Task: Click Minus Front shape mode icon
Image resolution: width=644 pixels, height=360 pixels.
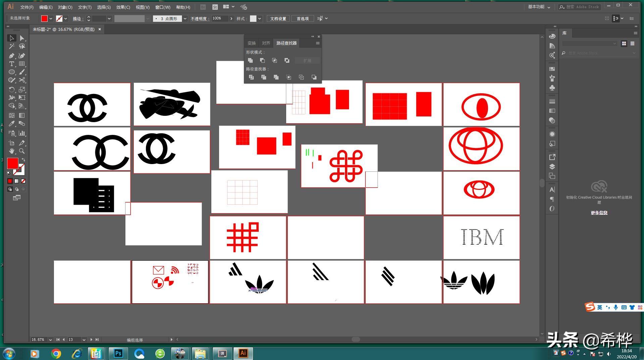Action: coord(262,60)
